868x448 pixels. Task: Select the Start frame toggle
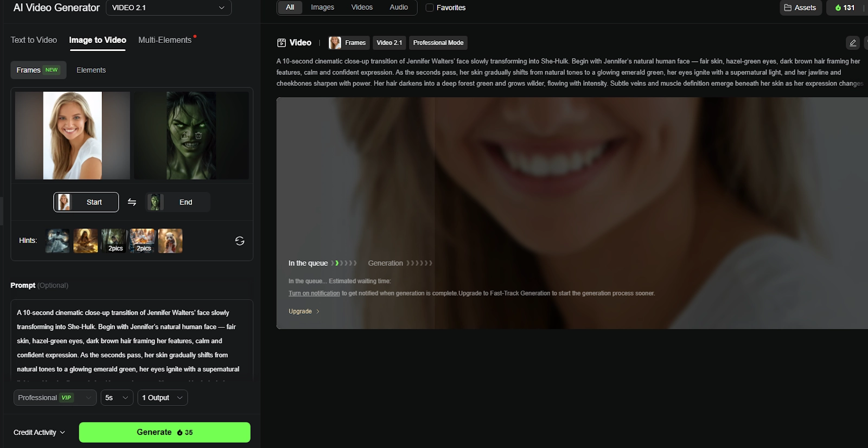tap(86, 202)
